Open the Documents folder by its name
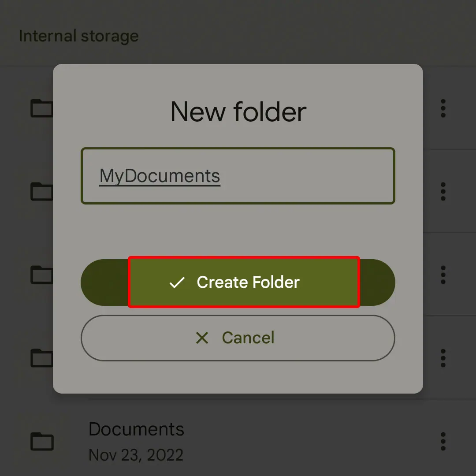 click(136, 429)
